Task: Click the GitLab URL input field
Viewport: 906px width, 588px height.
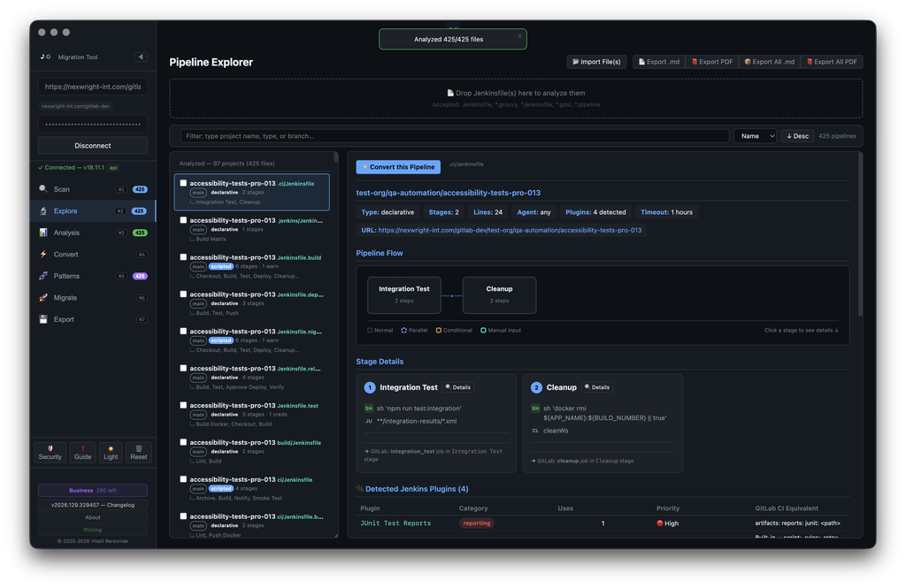Action: 92,87
